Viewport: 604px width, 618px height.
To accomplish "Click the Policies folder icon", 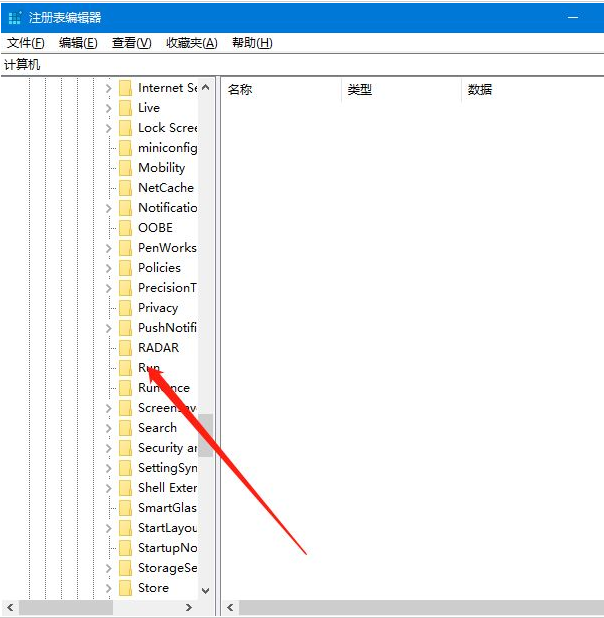I will point(125,268).
